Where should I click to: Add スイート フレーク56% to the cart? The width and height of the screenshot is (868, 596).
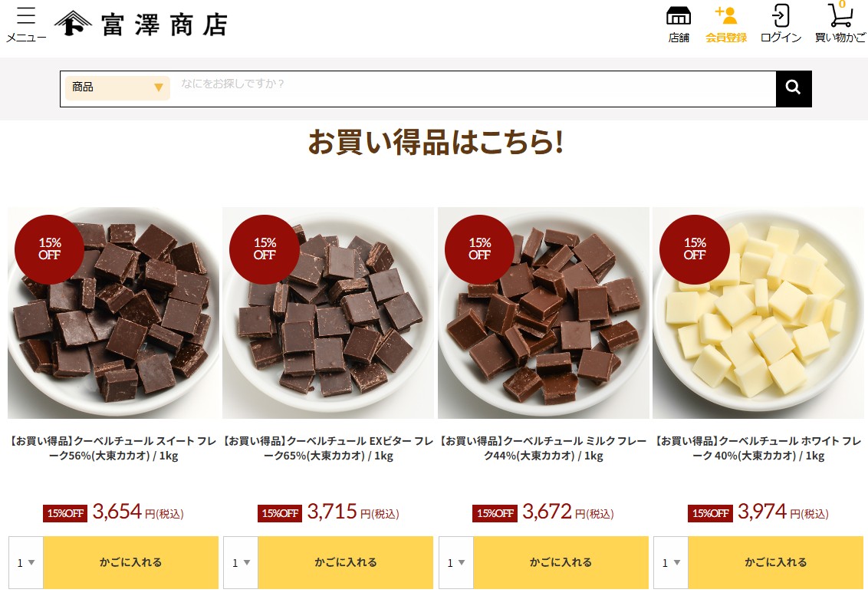pos(130,563)
